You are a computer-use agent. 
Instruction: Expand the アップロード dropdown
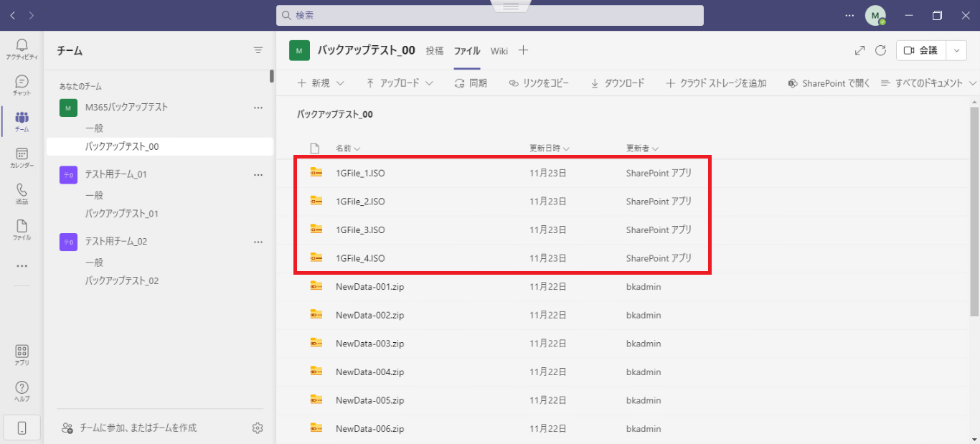400,83
